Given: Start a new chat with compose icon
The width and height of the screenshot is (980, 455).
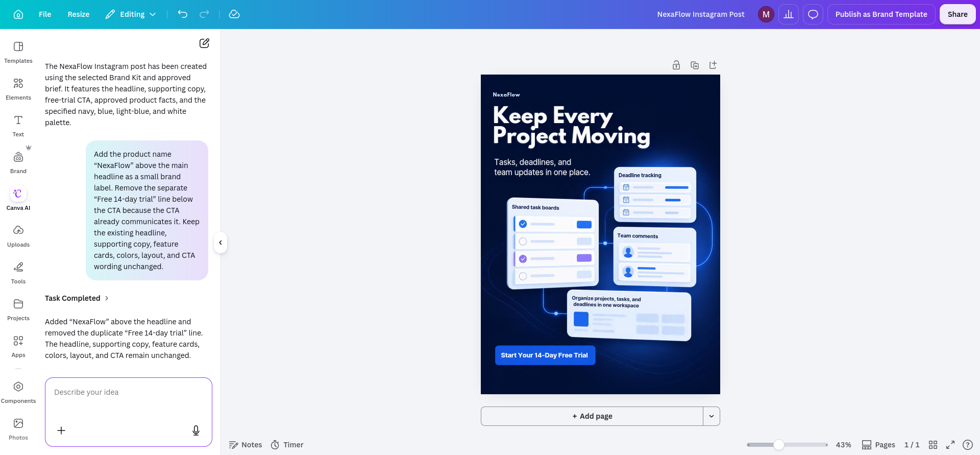Looking at the screenshot, I should click(204, 43).
